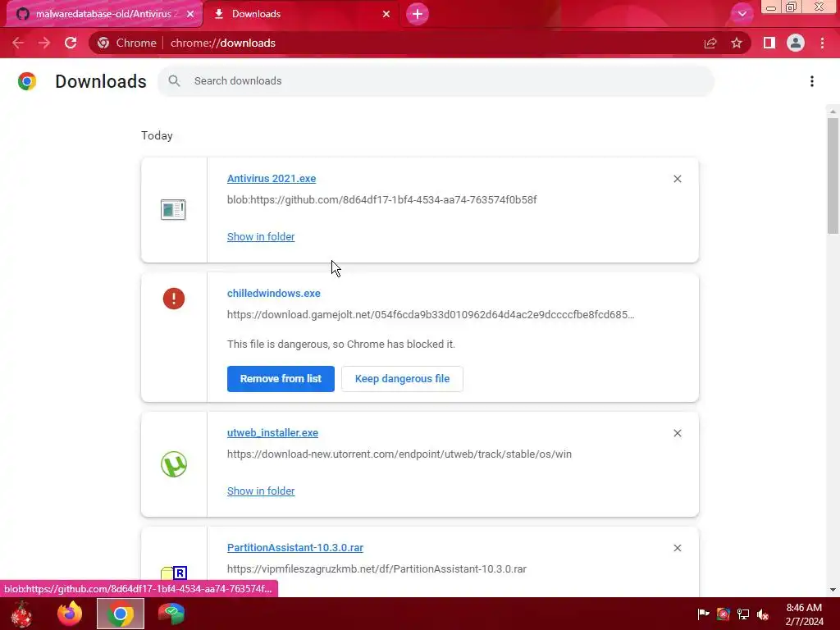Click Keep dangerous file button
840x630 pixels.
(402, 379)
